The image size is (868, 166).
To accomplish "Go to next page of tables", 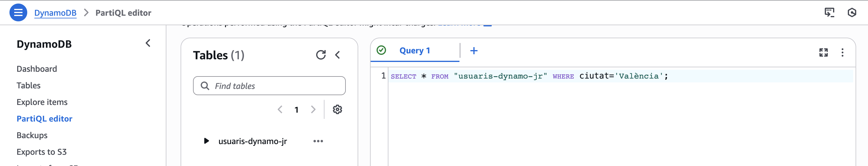I will pos(313,109).
